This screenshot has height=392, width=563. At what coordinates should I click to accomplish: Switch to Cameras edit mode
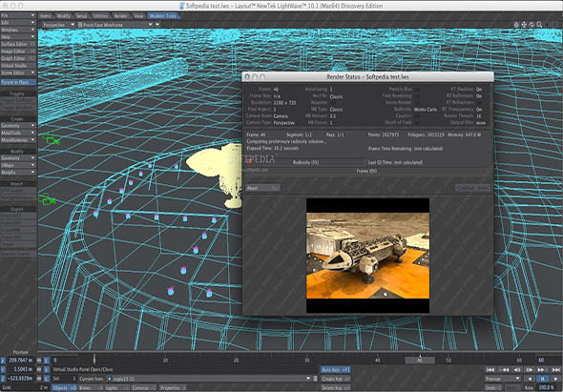144,388
